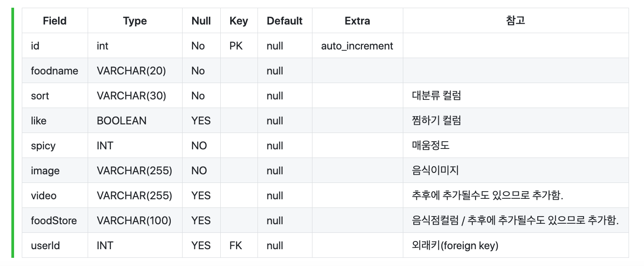Select the Key column header
The width and height of the screenshot is (644, 266).
(239, 20)
